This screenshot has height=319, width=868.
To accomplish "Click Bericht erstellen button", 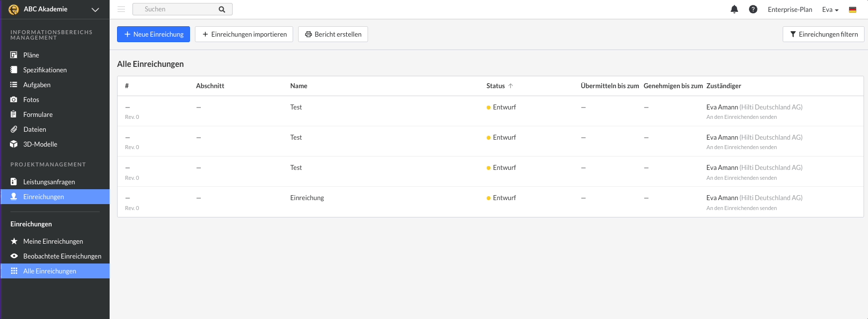I will (x=333, y=34).
